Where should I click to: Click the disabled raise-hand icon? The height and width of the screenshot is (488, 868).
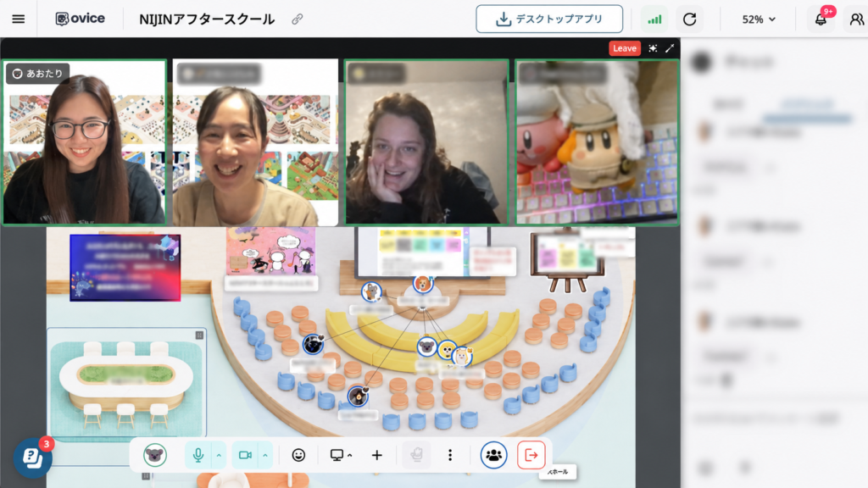coord(417,455)
